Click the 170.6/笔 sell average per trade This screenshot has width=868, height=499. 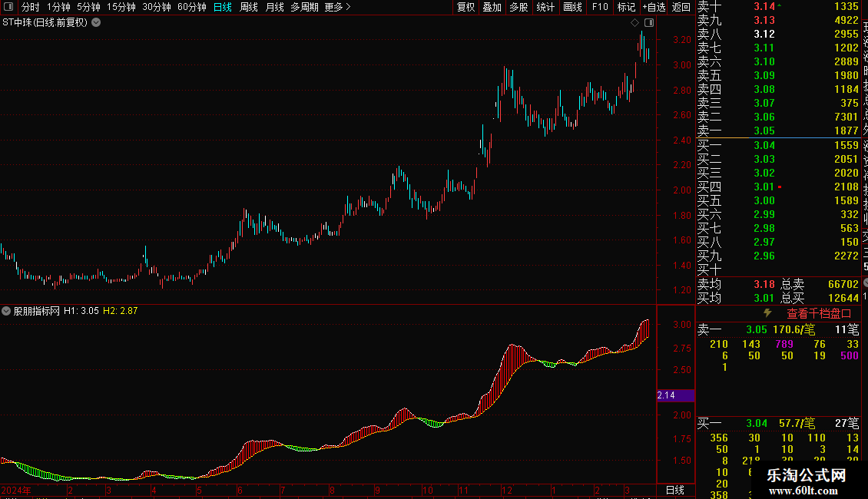(793, 329)
